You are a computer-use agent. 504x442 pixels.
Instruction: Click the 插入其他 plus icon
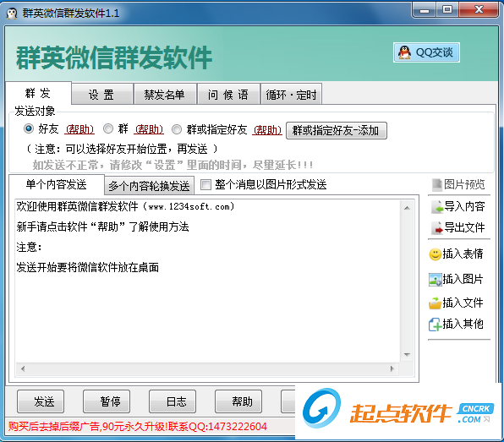[x=436, y=325]
